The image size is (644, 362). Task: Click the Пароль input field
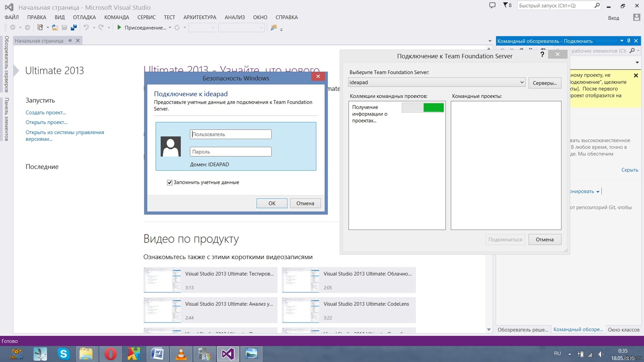click(231, 152)
